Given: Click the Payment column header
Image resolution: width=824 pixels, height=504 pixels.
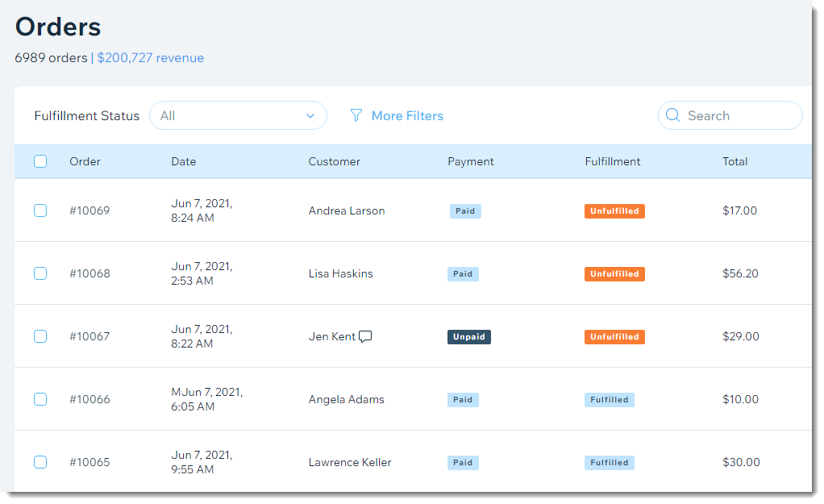Looking at the screenshot, I should pos(471,161).
